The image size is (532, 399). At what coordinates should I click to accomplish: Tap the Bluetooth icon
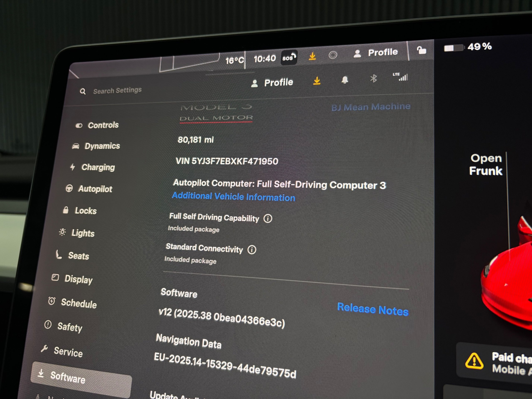373,78
